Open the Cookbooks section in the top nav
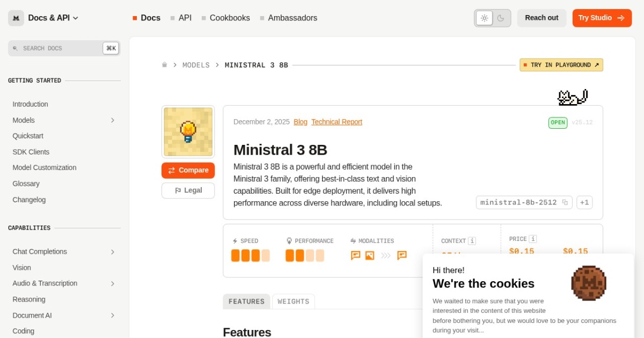 230,18
